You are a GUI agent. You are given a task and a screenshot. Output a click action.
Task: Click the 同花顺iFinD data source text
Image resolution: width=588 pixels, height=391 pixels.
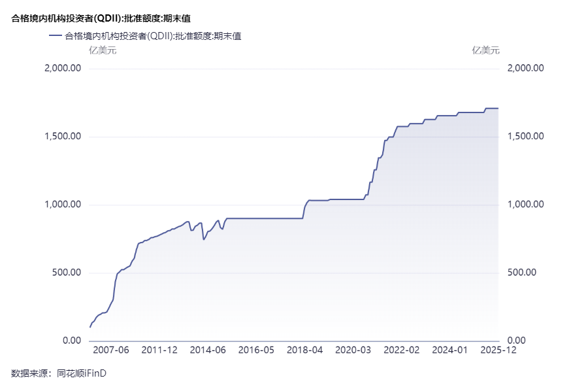[81, 373]
